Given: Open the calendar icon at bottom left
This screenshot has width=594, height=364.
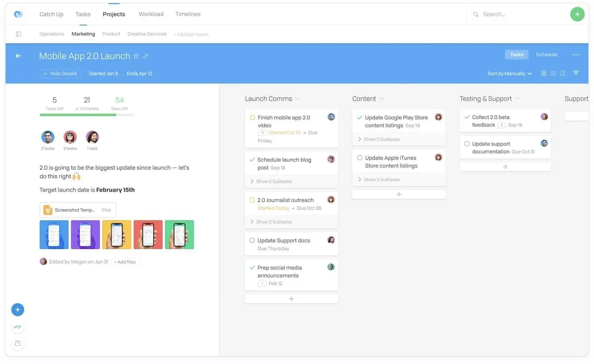Looking at the screenshot, I should pos(18,343).
